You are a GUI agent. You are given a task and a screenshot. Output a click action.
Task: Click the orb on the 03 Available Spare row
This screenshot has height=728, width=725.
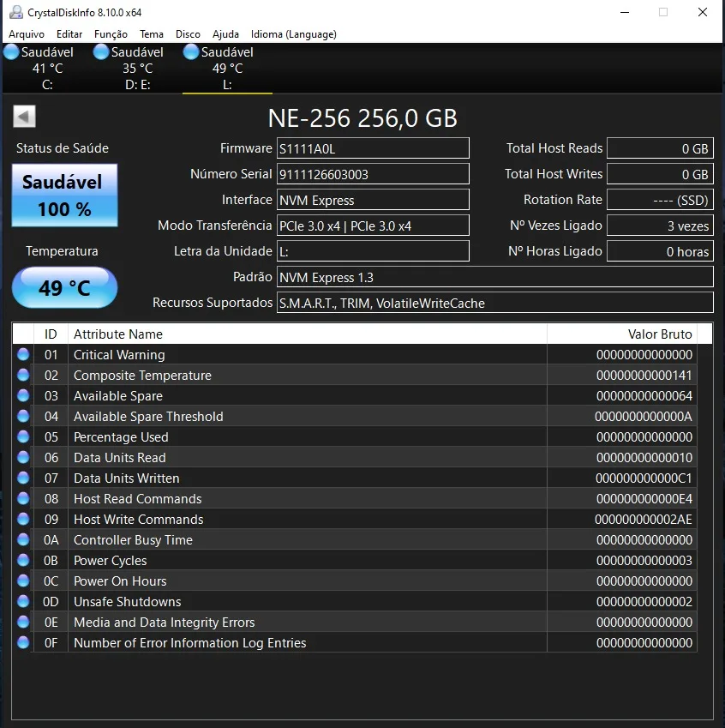tap(23, 395)
